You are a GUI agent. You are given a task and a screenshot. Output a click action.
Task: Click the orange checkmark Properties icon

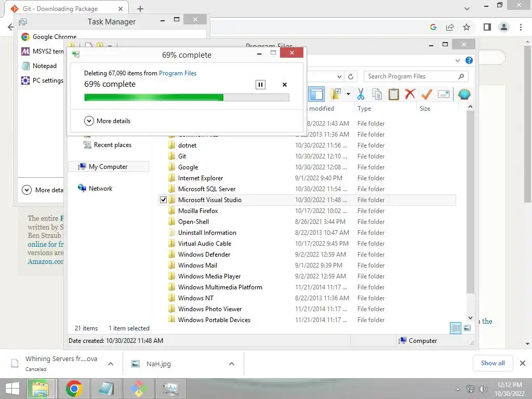point(427,94)
